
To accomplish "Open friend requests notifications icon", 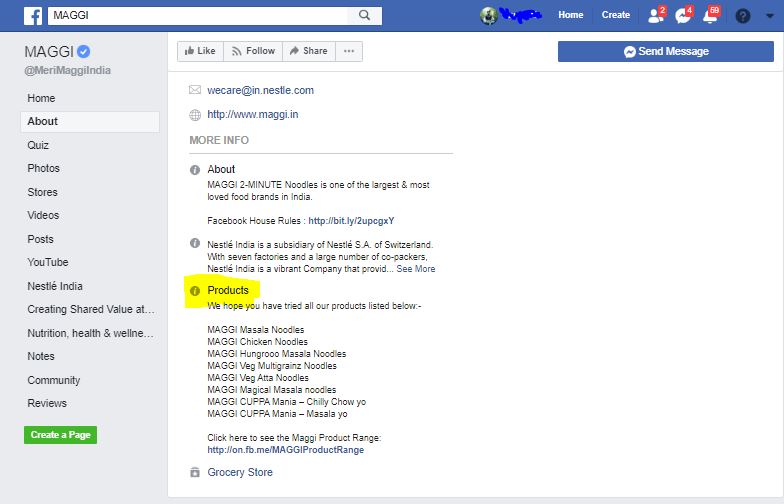I will click(656, 15).
